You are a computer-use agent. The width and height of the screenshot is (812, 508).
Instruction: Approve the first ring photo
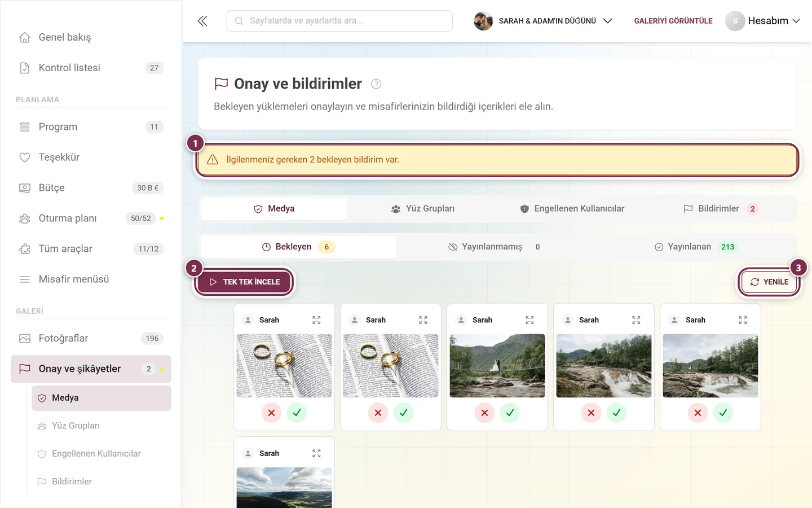point(297,413)
